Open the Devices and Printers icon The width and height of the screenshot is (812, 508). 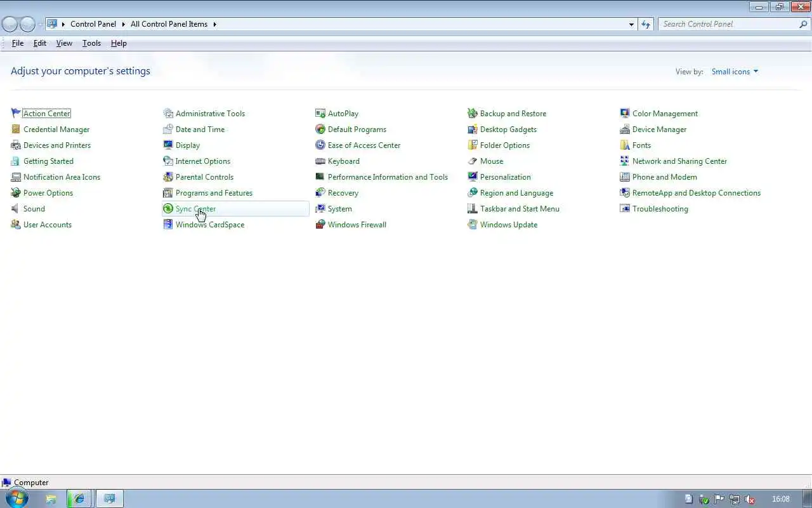point(16,145)
